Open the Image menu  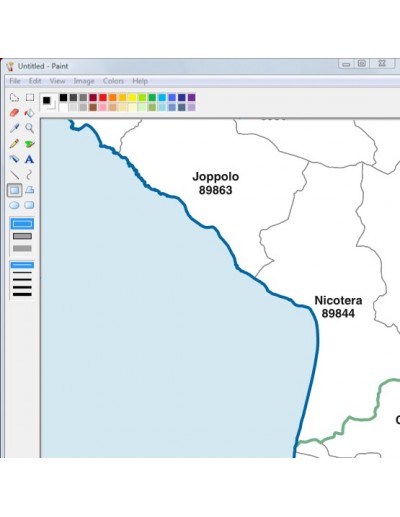coord(84,81)
